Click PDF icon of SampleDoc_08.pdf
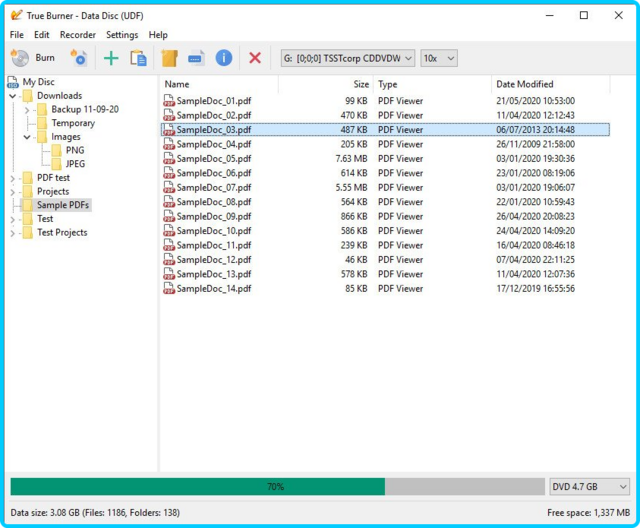Screen dimensions: 640x528 click(x=169, y=202)
